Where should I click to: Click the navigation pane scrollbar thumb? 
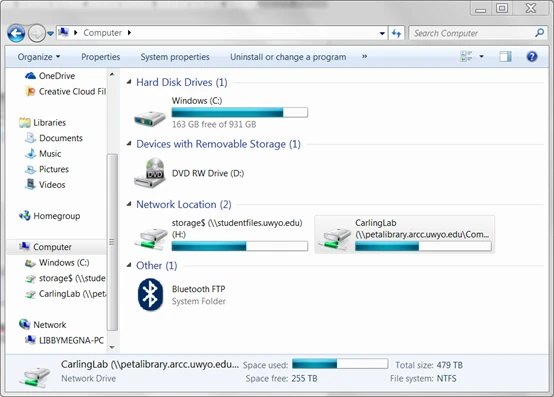pyautogui.click(x=112, y=242)
